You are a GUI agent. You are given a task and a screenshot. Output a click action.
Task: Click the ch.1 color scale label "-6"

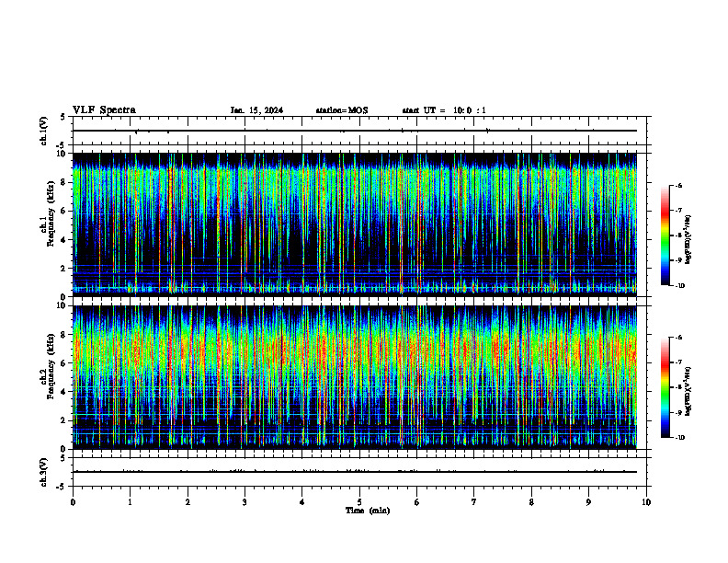pyautogui.click(x=678, y=185)
